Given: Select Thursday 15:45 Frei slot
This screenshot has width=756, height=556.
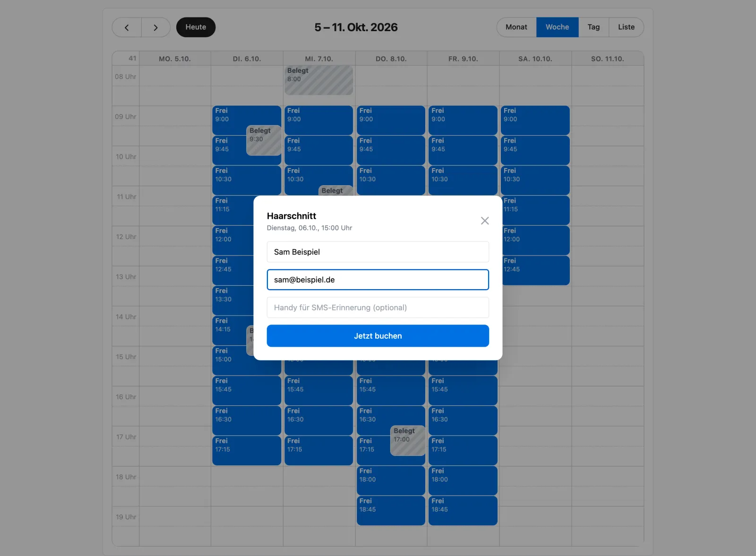Looking at the screenshot, I should tap(391, 391).
